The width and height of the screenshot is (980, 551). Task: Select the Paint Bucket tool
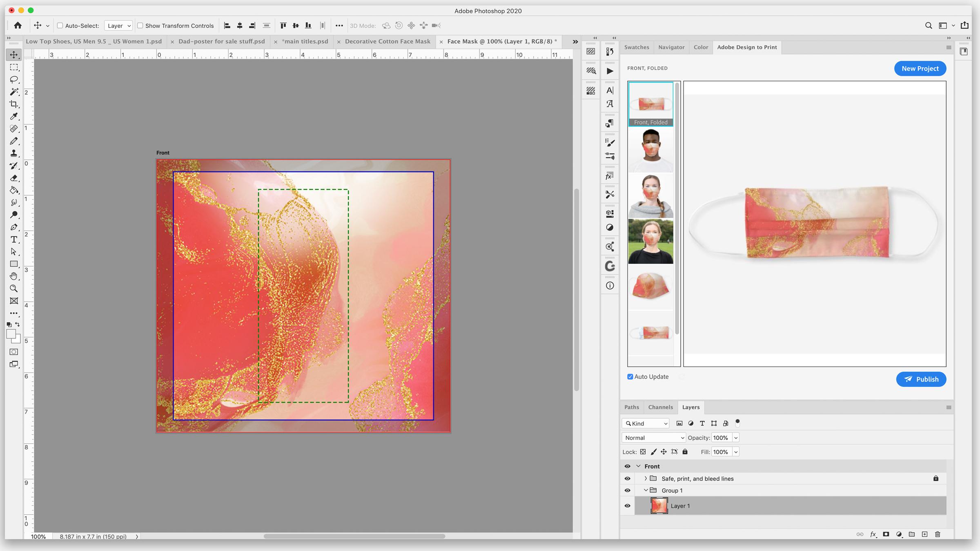click(14, 190)
